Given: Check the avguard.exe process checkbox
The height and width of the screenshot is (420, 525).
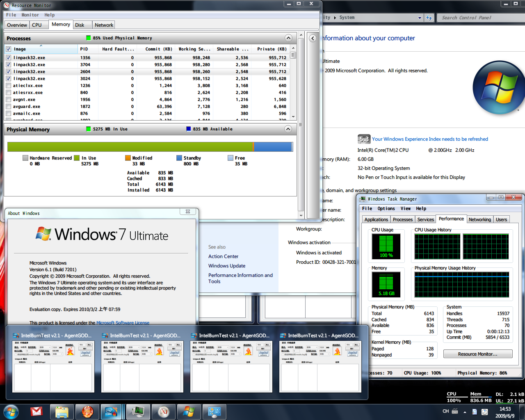Looking at the screenshot, I should (8, 106).
